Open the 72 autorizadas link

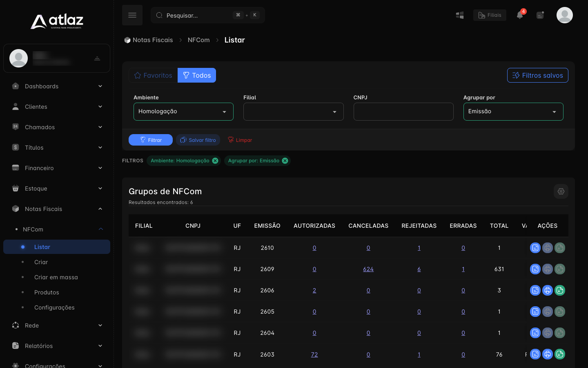314,355
